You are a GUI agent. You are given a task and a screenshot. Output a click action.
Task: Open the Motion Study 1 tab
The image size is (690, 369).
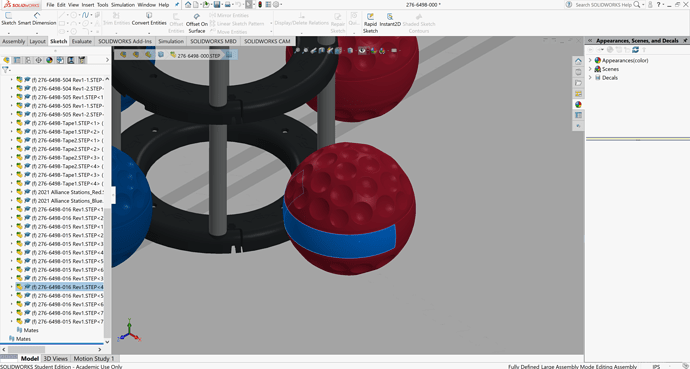click(94, 358)
